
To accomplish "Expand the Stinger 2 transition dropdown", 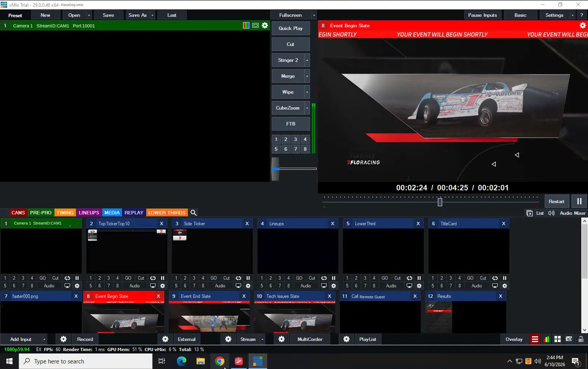I will click(x=307, y=60).
